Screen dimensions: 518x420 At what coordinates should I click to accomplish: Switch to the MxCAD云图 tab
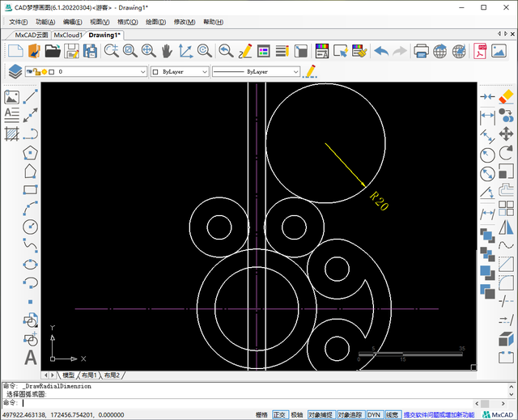point(32,36)
